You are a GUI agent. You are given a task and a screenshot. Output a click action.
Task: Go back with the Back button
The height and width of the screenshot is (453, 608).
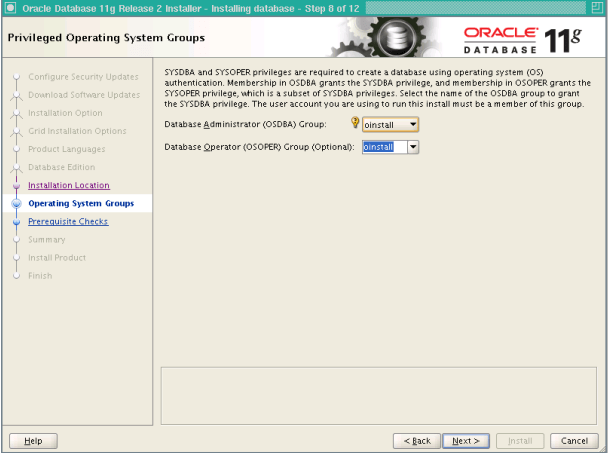[417, 441]
